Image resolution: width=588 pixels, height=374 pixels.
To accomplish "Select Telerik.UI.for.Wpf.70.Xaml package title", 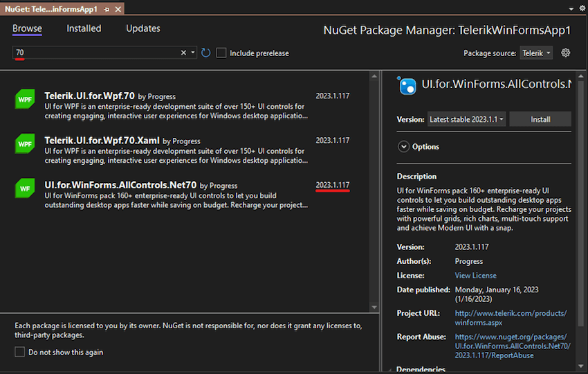I will pos(102,141).
